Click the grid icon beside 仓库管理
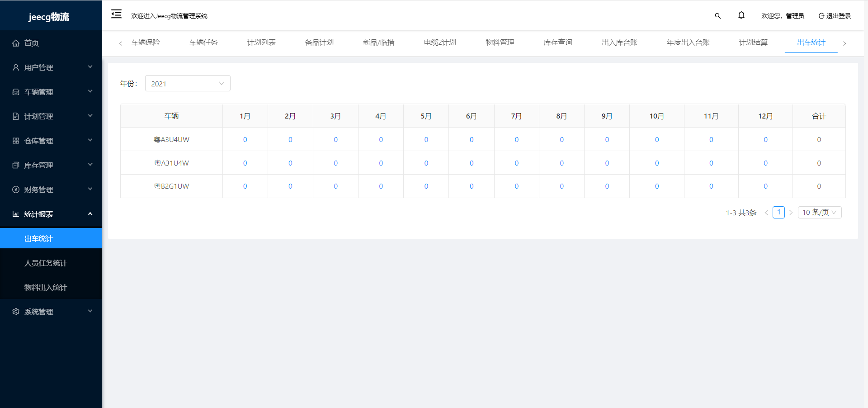868x408 pixels. 16,141
